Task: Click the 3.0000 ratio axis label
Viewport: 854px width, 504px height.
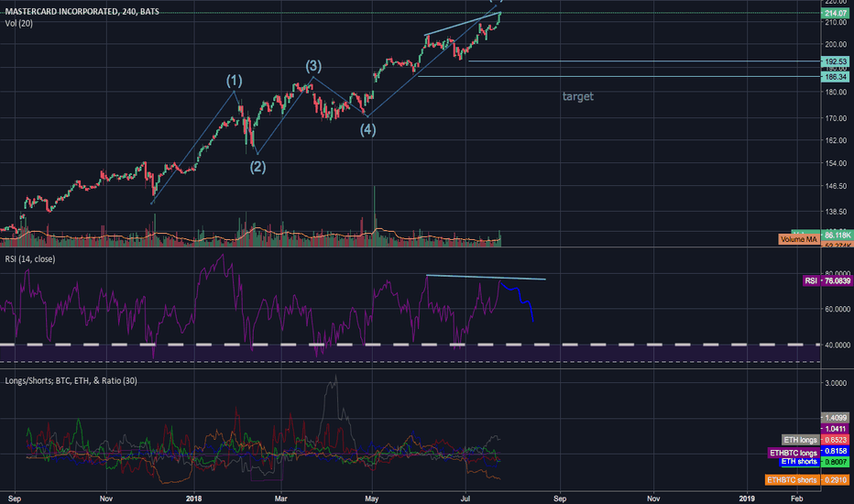Action: coord(836,383)
